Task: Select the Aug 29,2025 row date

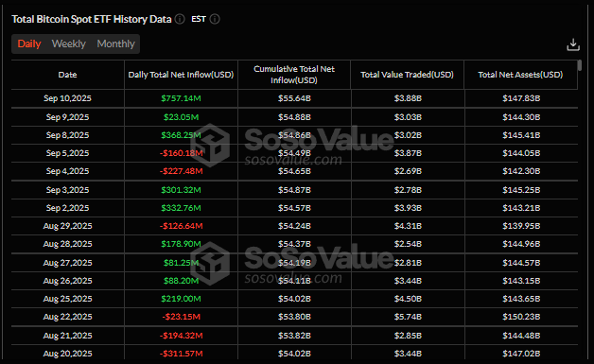Action: click(x=67, y=226)
